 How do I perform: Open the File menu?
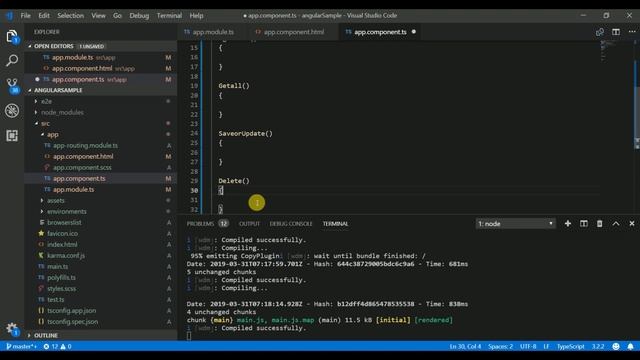(x=26, y=16)
